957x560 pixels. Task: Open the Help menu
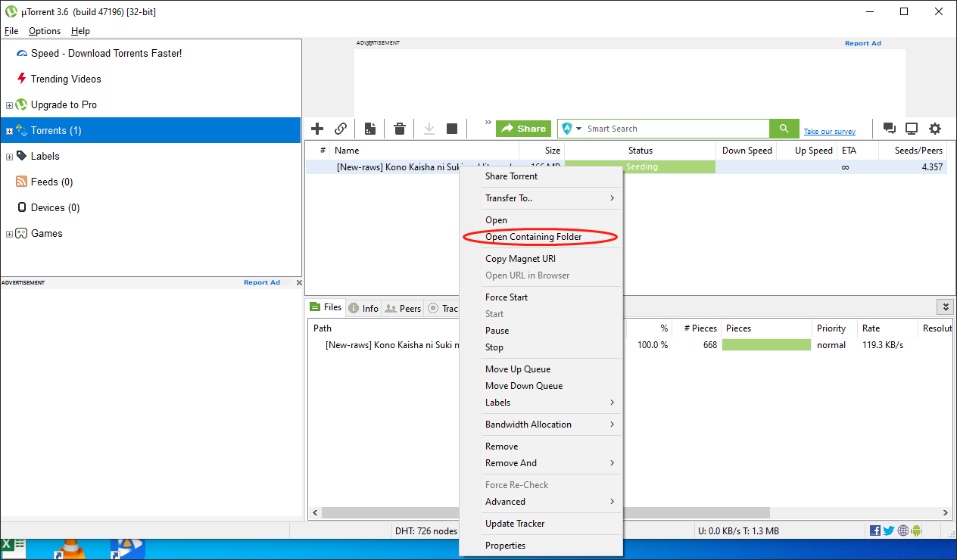[x=80, y=31]
